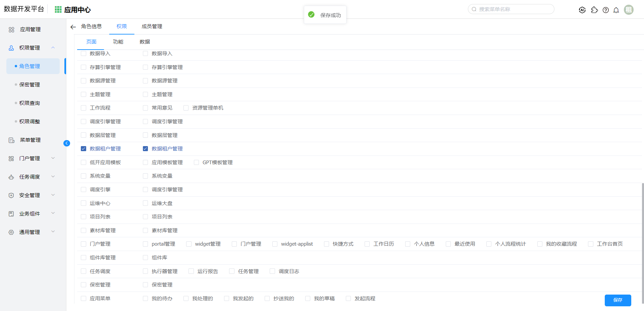
Task: Open 保密管理 in the sidebar
Action: [x=30, y=85]
